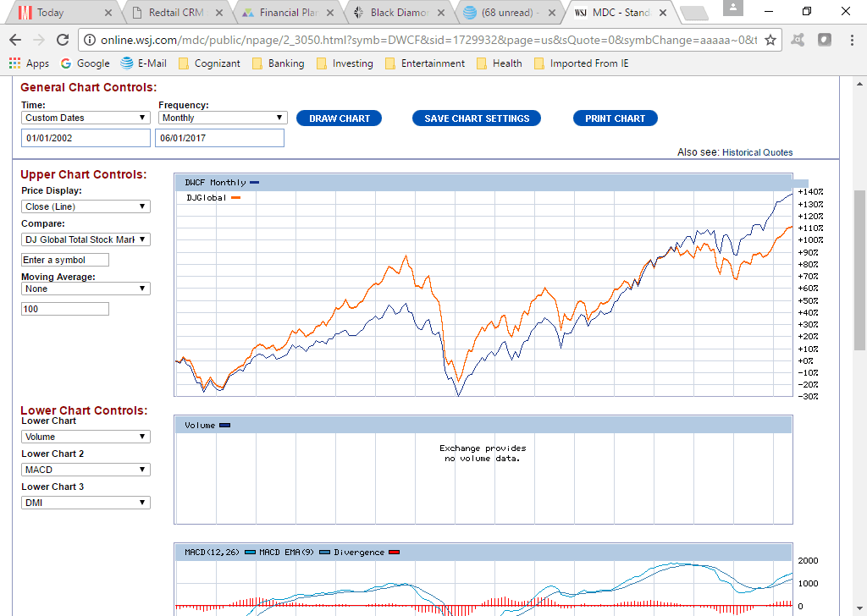Open the Google bookmark
Image resolution: width=867 pixels, height=616 pixels.
(86, 63)
